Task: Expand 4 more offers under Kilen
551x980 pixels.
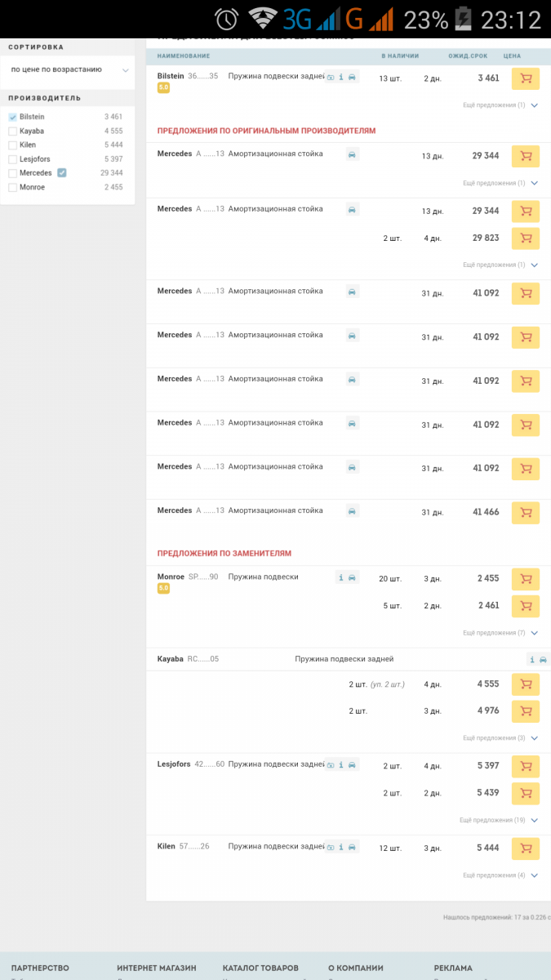Action: 500,875
